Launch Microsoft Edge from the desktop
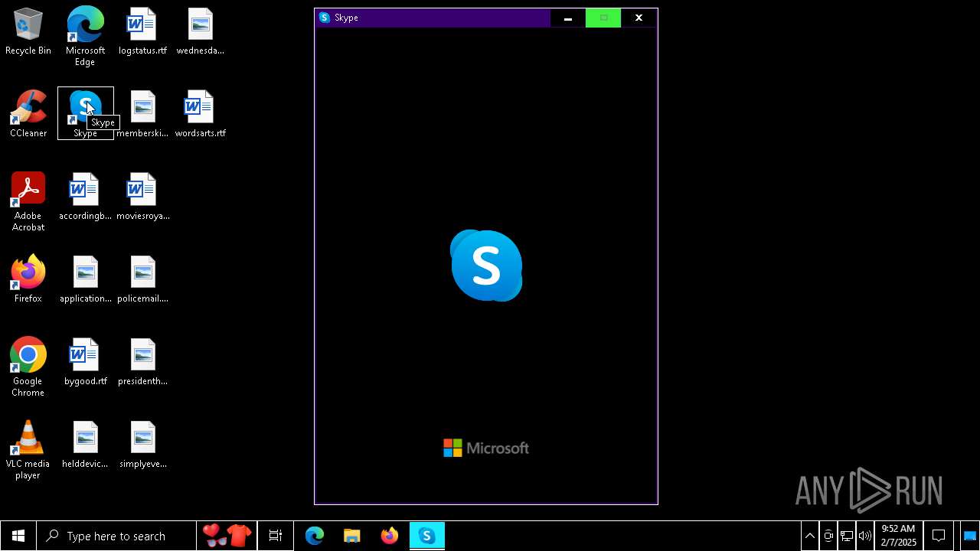This screenshot has width=980, height=551. click(85, 36)
